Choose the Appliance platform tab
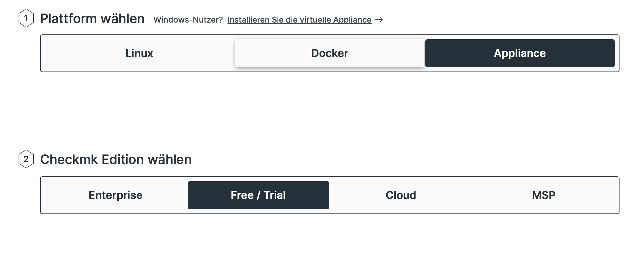The height and width of the screenshot is (271, 644). tap(520, 53)
